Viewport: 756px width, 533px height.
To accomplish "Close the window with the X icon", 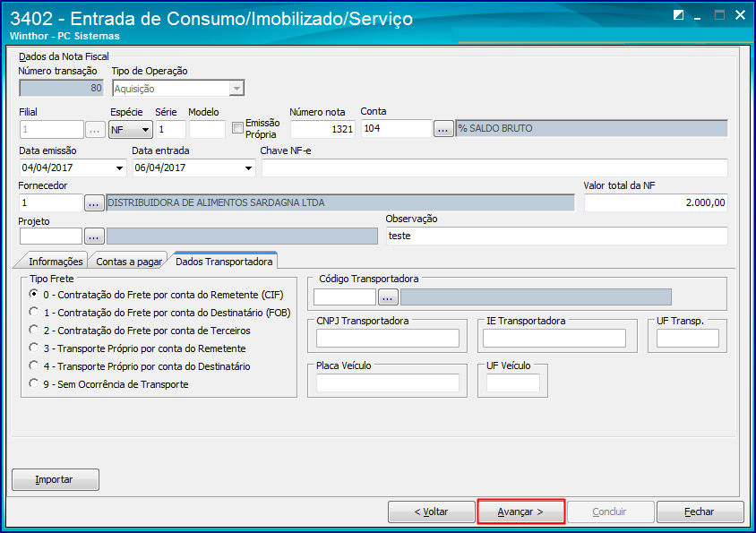I will [740, 15].
